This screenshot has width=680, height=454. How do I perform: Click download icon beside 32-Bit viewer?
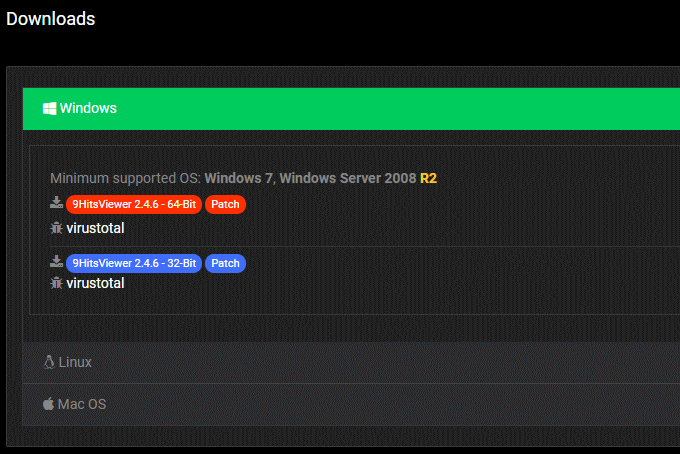point(56,261)
